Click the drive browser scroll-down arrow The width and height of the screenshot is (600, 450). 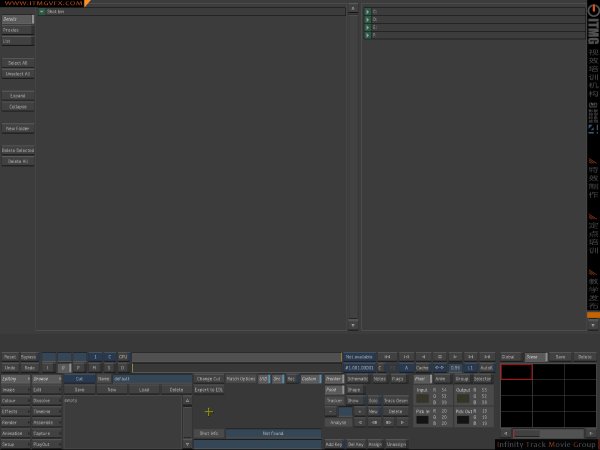pyautogui.click(x=593, y=325)
